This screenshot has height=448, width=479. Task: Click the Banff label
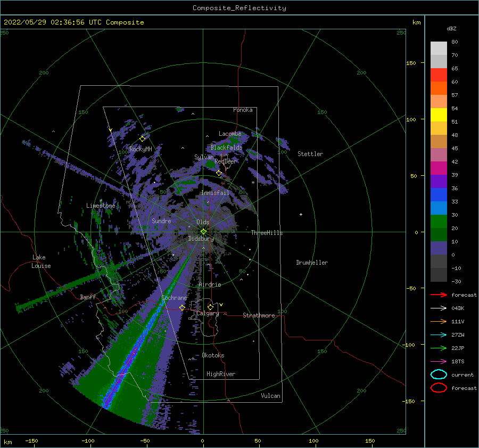(88, 297)
